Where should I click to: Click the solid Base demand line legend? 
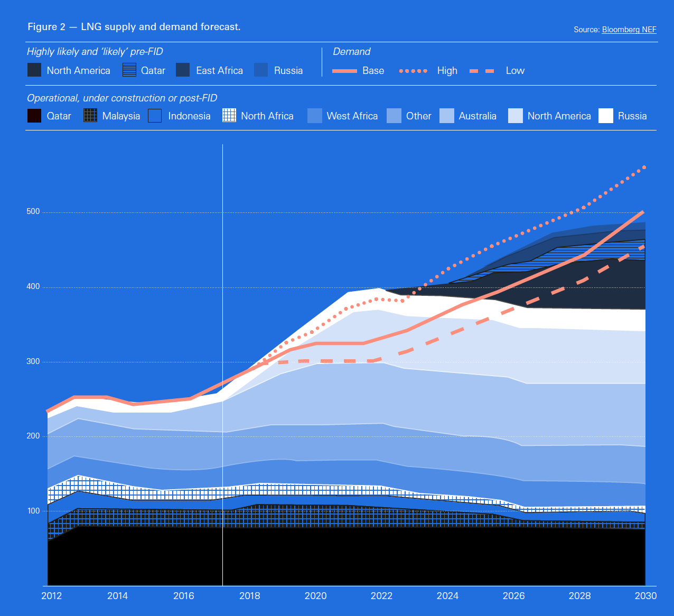344,71
